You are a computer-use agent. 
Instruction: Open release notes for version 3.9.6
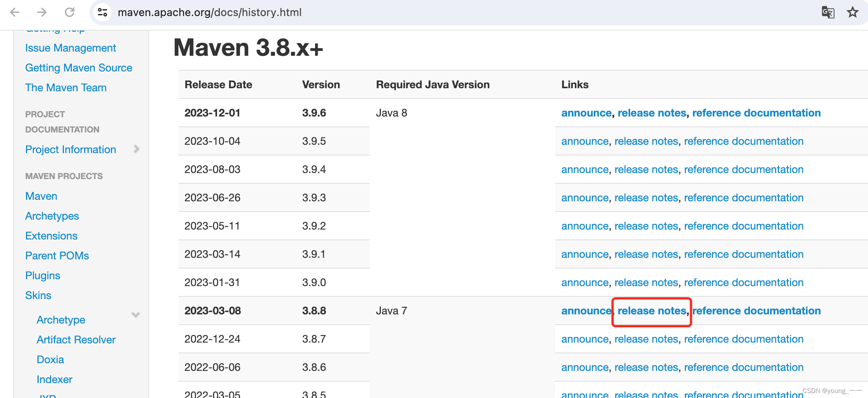point(652,113)
